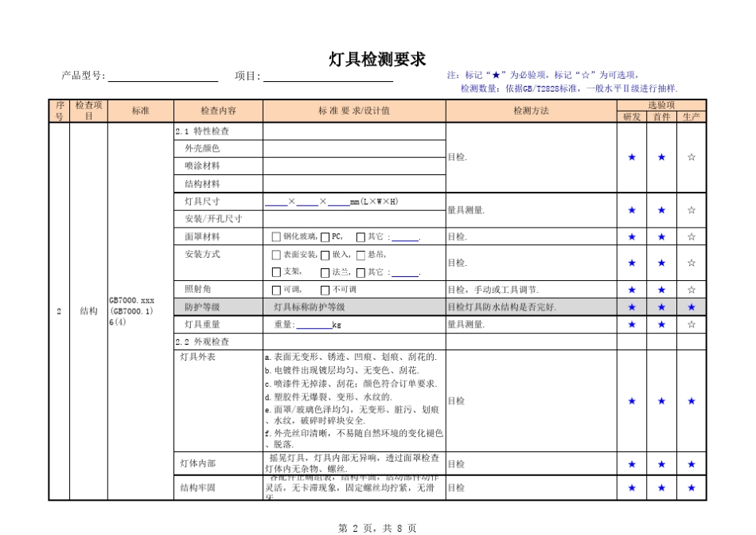Click the 生产 star in 结构牢固 row
Image resolution: width=756 pixels, height=535 pixels.
[x=692, y=488]
